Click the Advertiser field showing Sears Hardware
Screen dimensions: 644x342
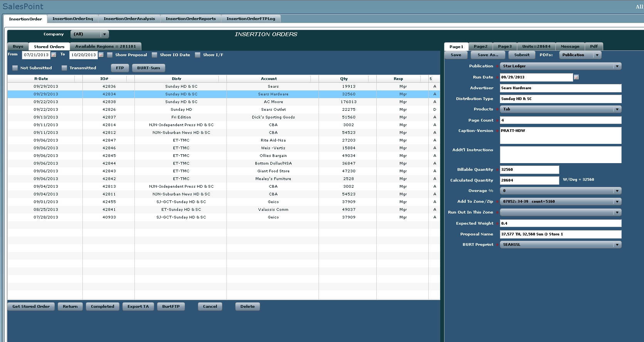[560, 88]
